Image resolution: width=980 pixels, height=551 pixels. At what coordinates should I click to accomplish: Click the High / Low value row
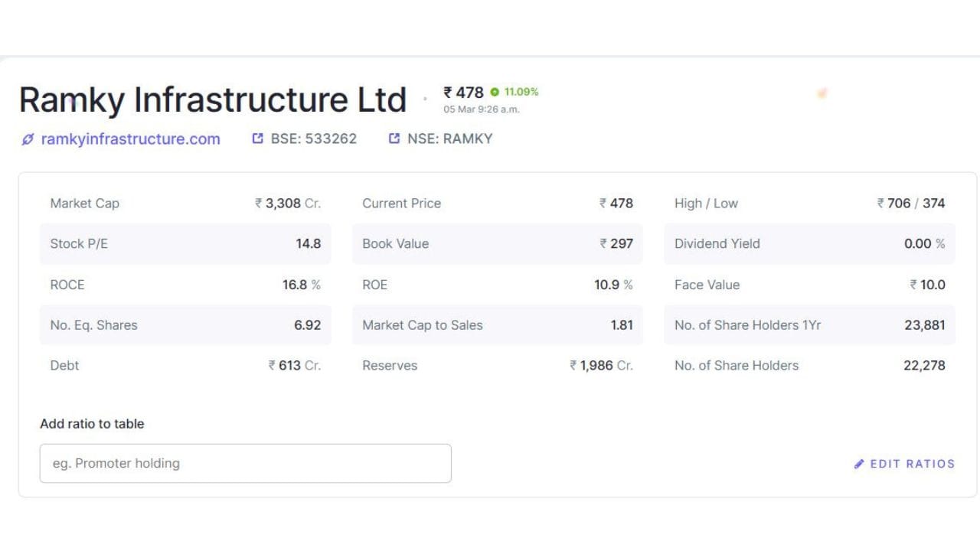point(809,204)
